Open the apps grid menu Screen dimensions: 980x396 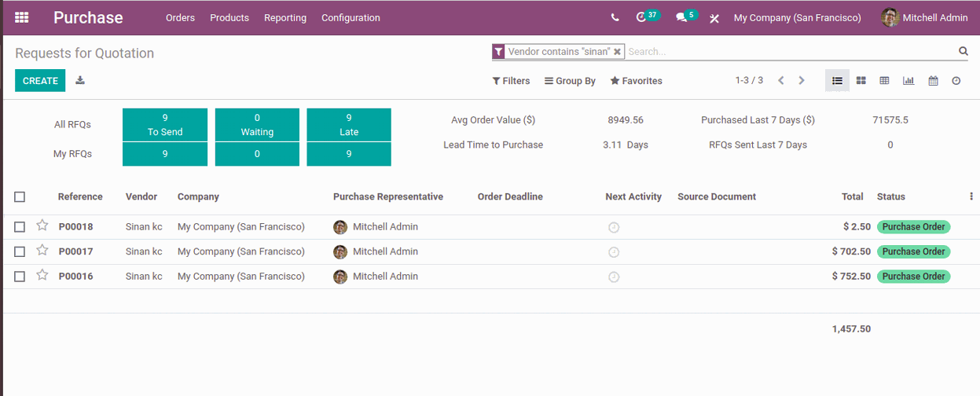[x=22, y=17]
